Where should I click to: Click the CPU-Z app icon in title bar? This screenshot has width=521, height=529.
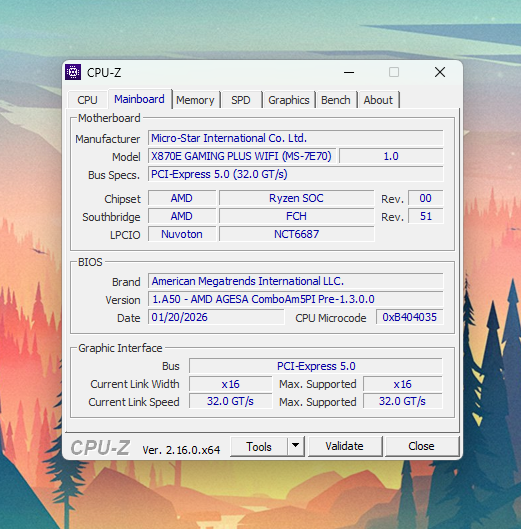73,72
